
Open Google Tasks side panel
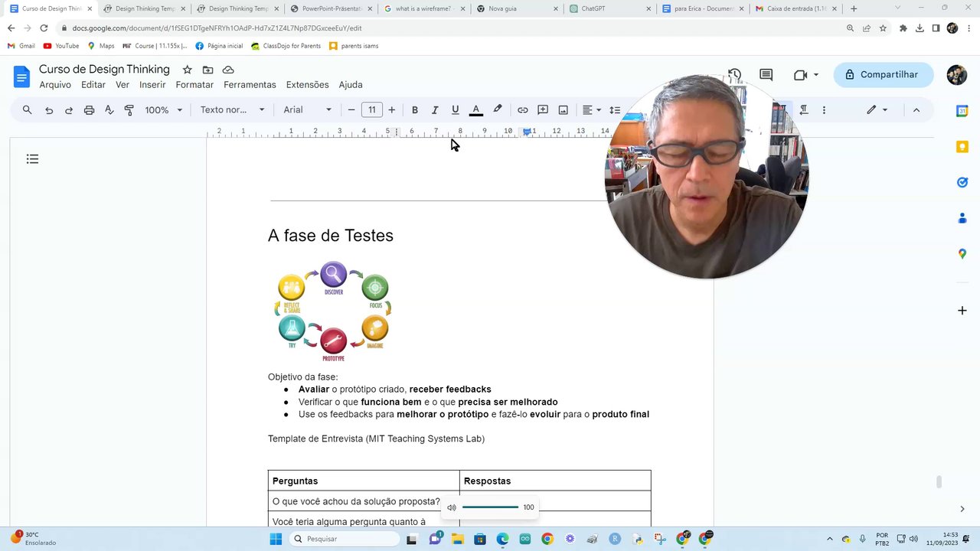pos(962,182)
